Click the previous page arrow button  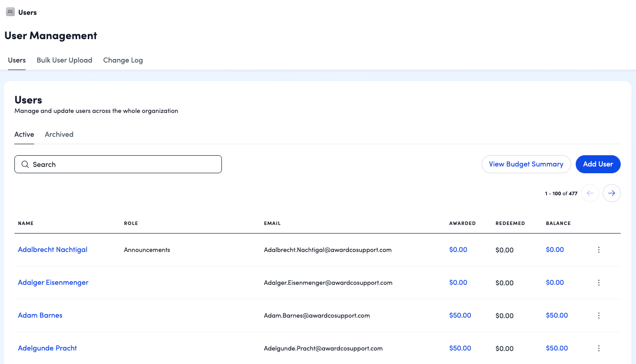(590, 193)
